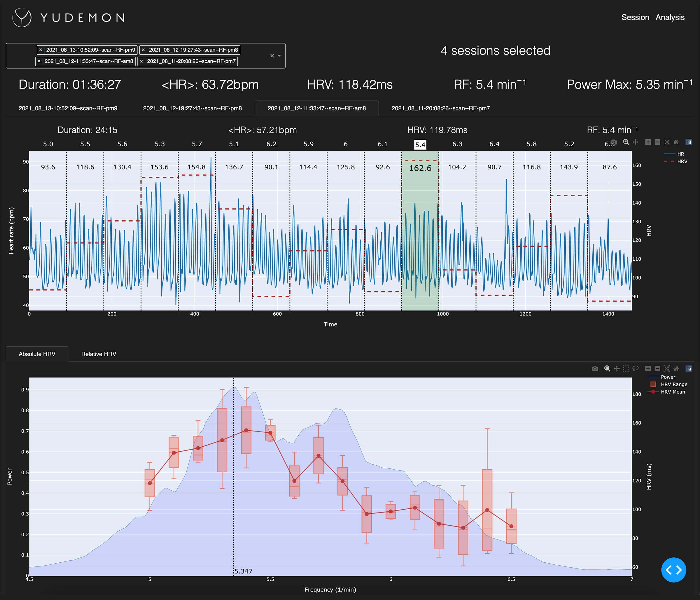Reset axes on power spectrum plot

click(x=676, y=369)
